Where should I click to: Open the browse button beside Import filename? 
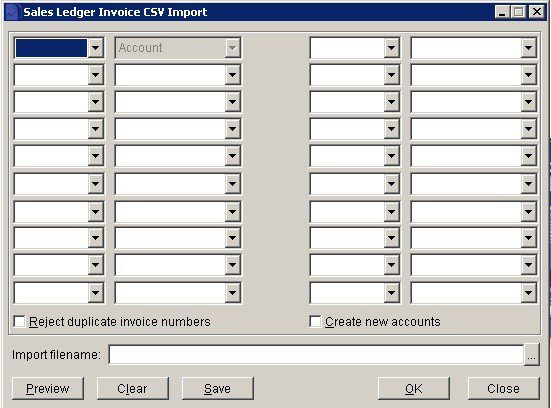click(x=532, y=355)
